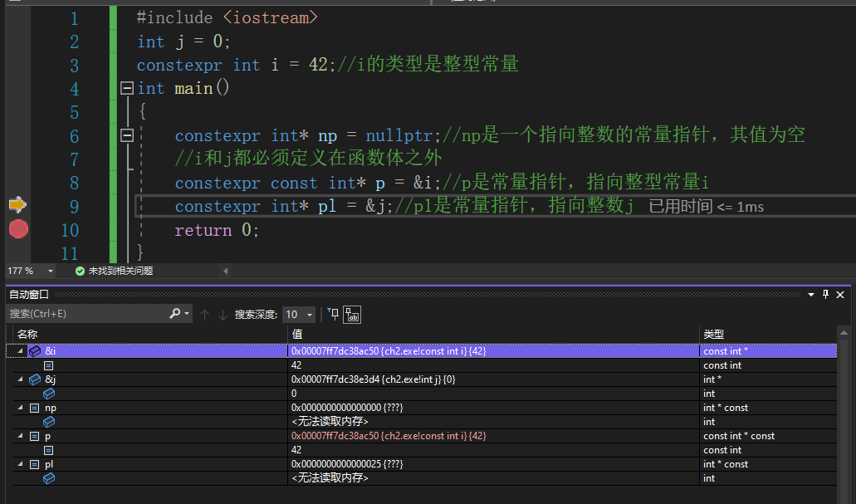Click the search magnifier icon in Autos window
The height and width of the screenshot is (504, 856).
click(175, 314)
